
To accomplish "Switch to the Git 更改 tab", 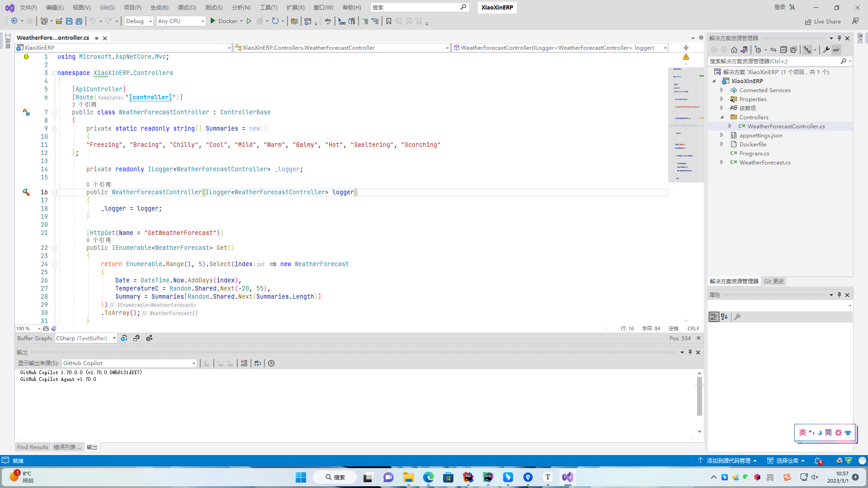I will click(x=774, y=282).
